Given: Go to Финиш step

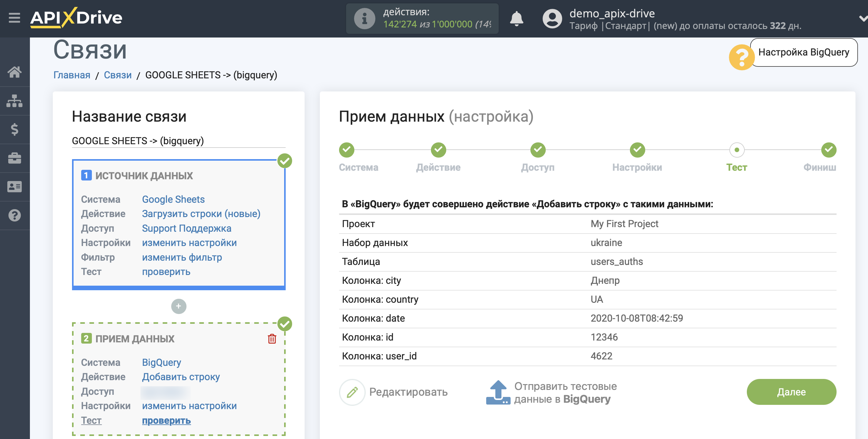Looking at the screenshot, I should coord(829,150).
